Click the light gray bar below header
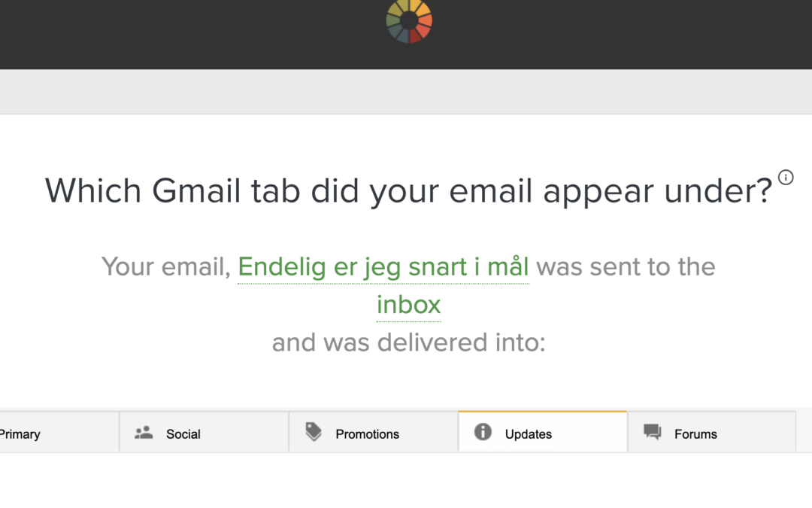 point(406,92)
